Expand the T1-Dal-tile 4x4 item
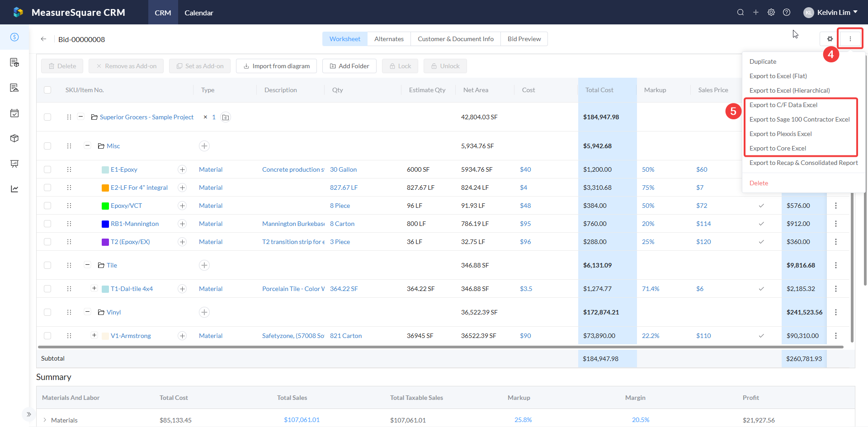The image size is (868, 427). point(94,288)
